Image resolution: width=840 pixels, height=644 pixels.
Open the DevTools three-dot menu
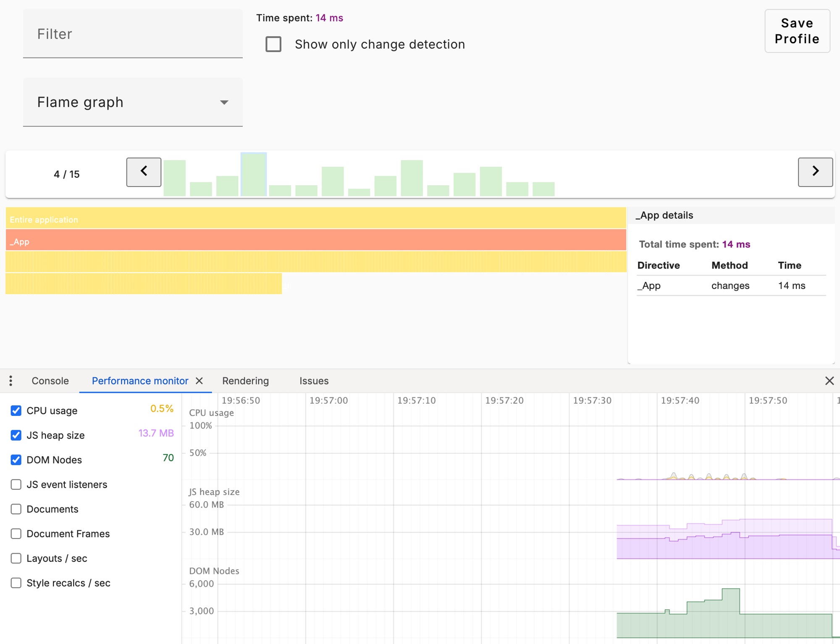click(x=10, y=381)
